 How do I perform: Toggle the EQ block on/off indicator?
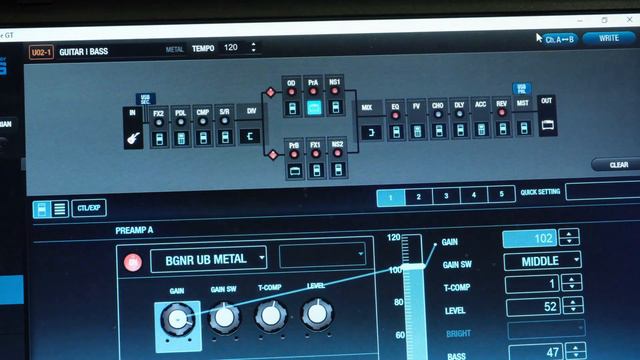point(395,116)
